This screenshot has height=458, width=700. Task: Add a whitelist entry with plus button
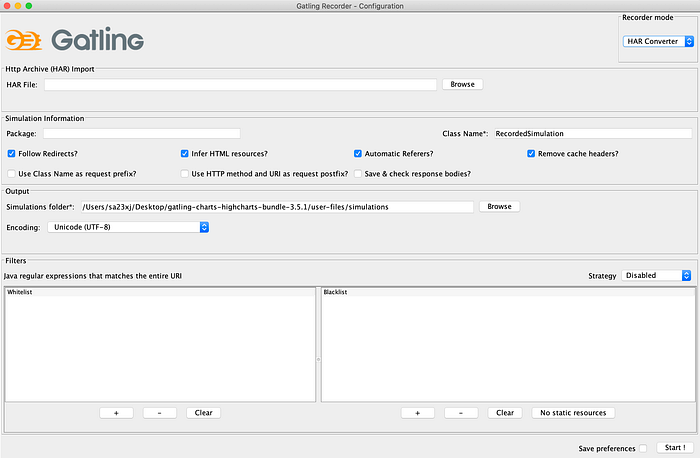coord(116,413)
